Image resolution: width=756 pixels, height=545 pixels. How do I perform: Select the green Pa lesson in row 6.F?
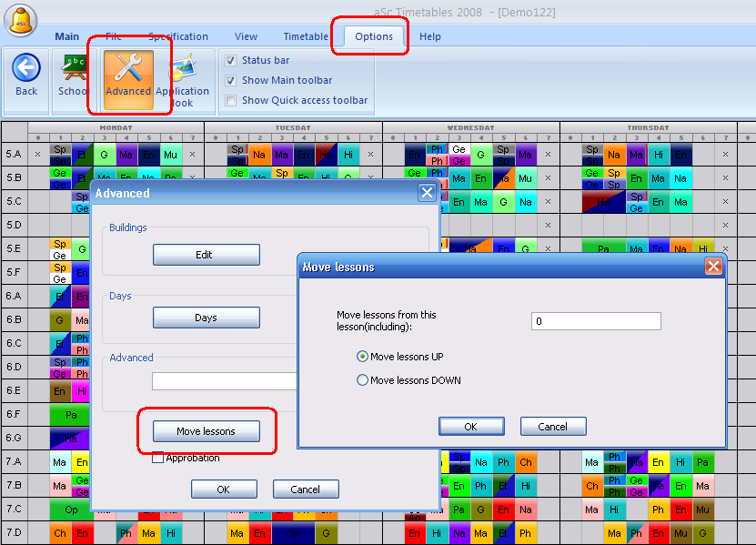pos(70,415)
